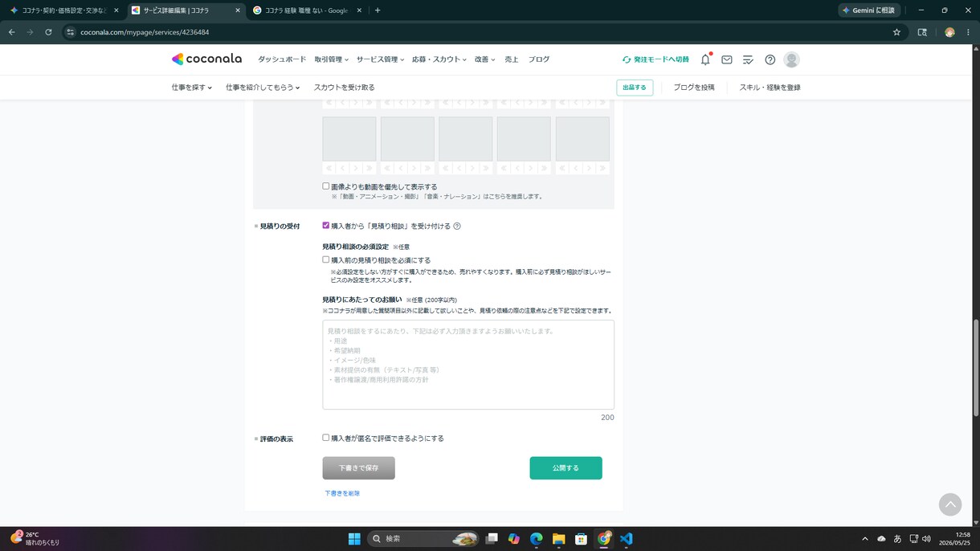Click the scroll-to-top round arrow button

[950, 504]
